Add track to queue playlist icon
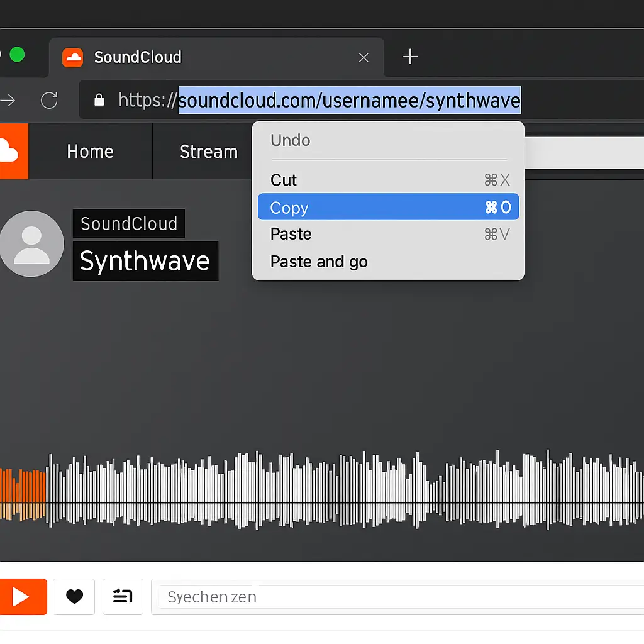 pos(123,596)
